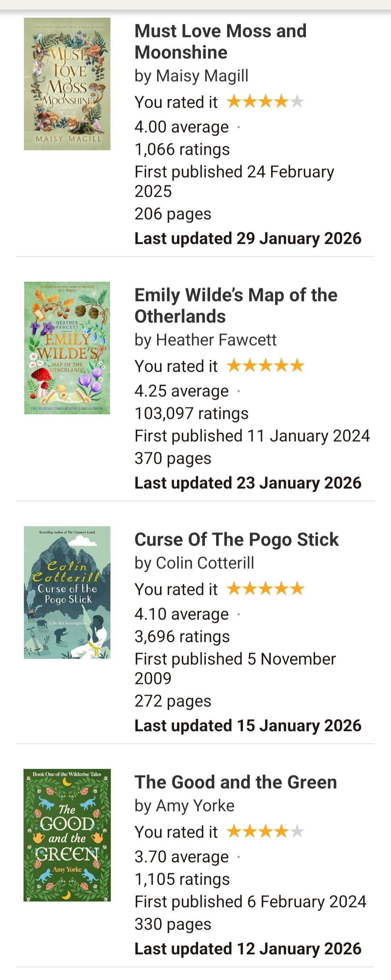Set fifth star for The Good and the Green
Screen dimensions: 391x980
297,831
